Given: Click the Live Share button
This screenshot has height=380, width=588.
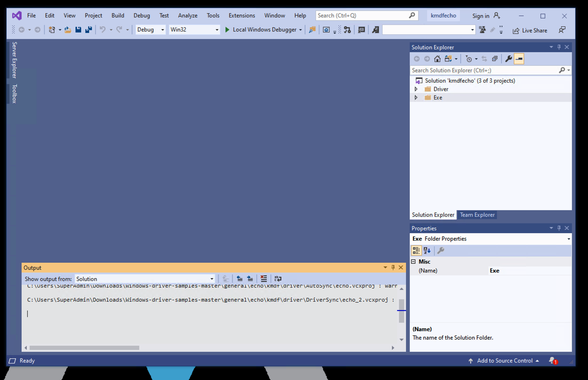Looking at the screenshot, I should coord(530,30).
